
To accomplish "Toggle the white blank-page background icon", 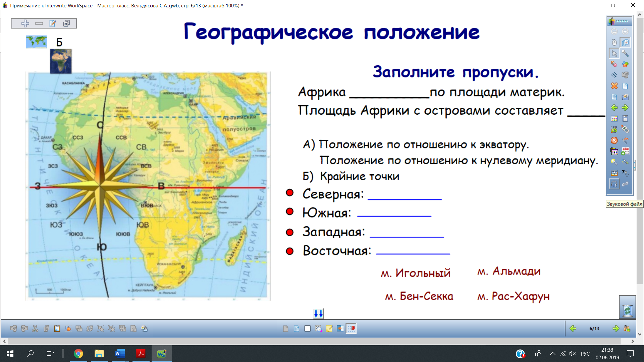I will coord(307,328).
